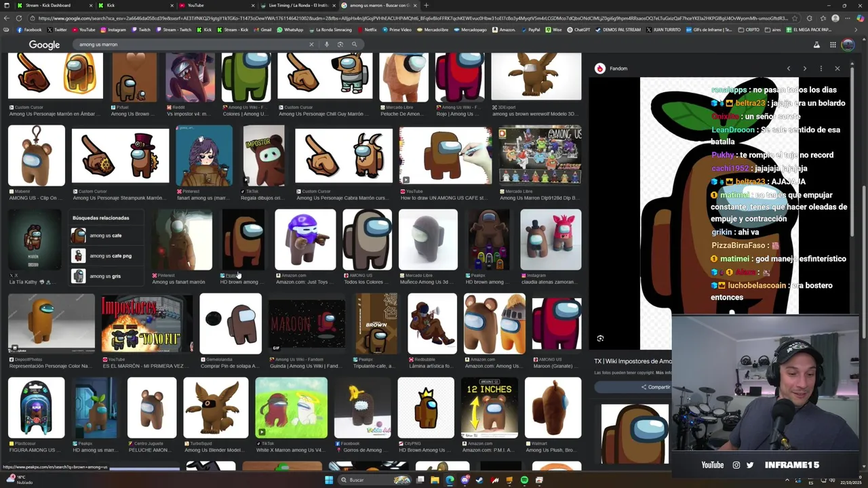Viewport: 868px width, 488px height.
Task: Open the Google apps grid
Action: click(832, 45)
